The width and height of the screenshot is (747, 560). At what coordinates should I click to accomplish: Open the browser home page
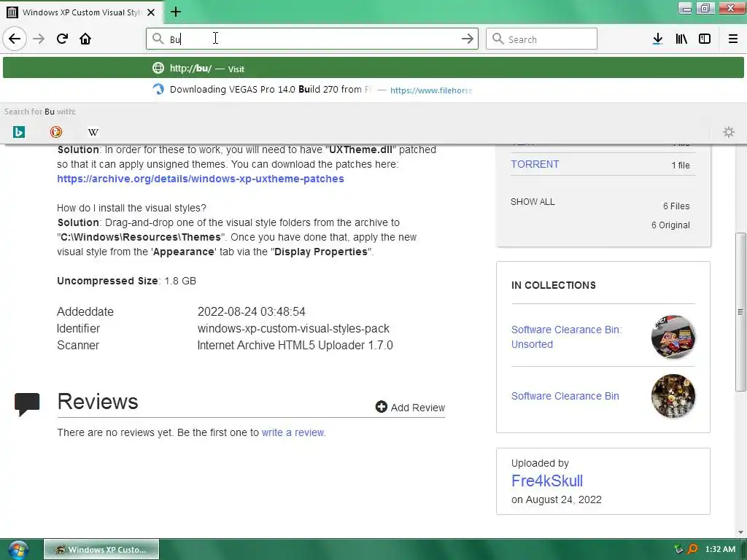[x=85, y=39]
